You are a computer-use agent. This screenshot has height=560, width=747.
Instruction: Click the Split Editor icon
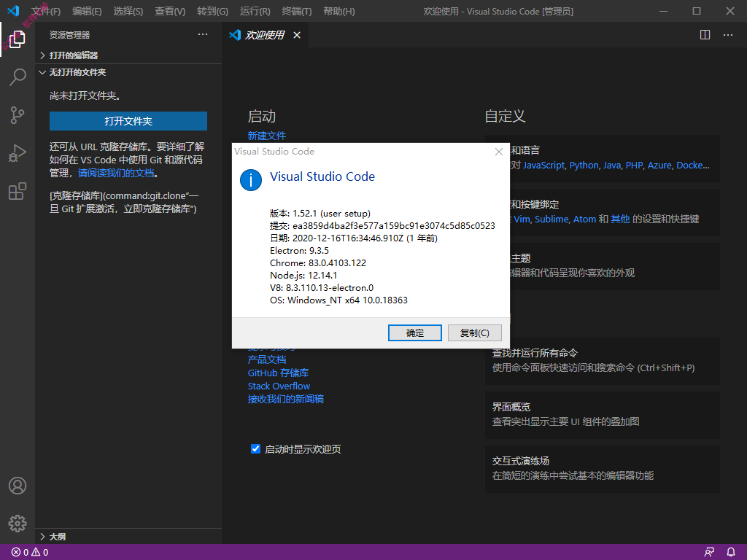tap(705, 35)
